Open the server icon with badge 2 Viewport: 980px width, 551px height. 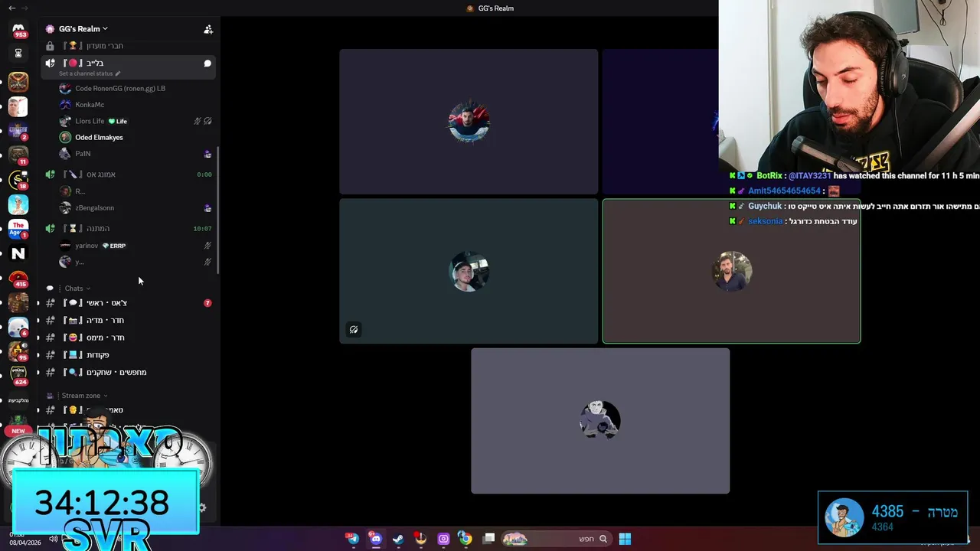point(18,131)
